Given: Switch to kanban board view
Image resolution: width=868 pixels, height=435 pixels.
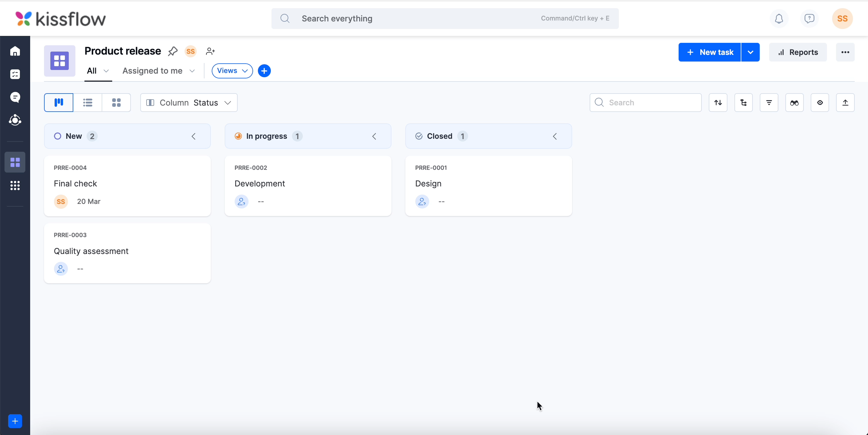Looking at the screenshot, I should 59,103.
